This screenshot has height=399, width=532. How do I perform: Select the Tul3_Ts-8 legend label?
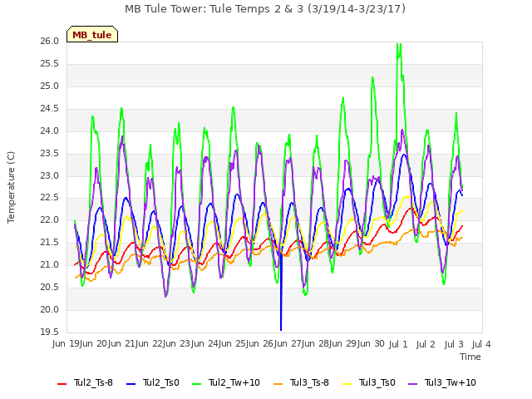tap(309, 382)
